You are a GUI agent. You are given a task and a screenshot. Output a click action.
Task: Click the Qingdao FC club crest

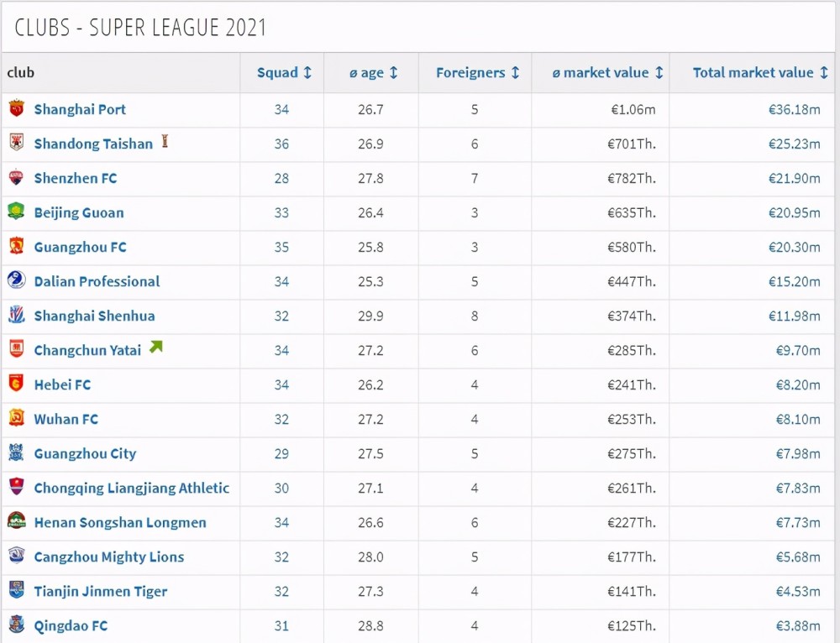(17, 625)
